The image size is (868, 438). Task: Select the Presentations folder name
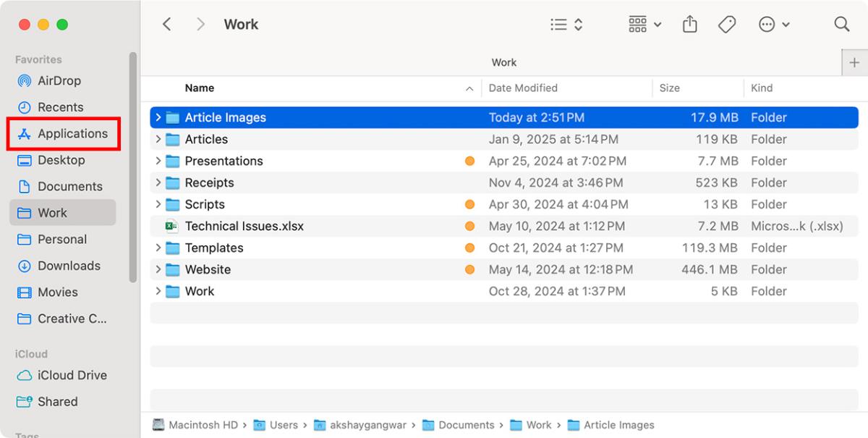coord(224,161)
